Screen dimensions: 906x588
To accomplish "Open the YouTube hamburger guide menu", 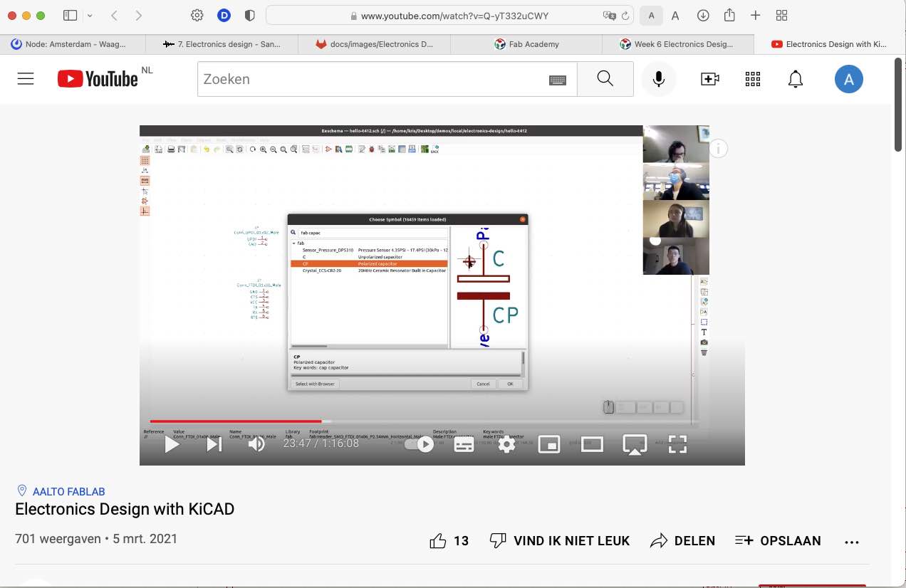I will tap(26, 79).
